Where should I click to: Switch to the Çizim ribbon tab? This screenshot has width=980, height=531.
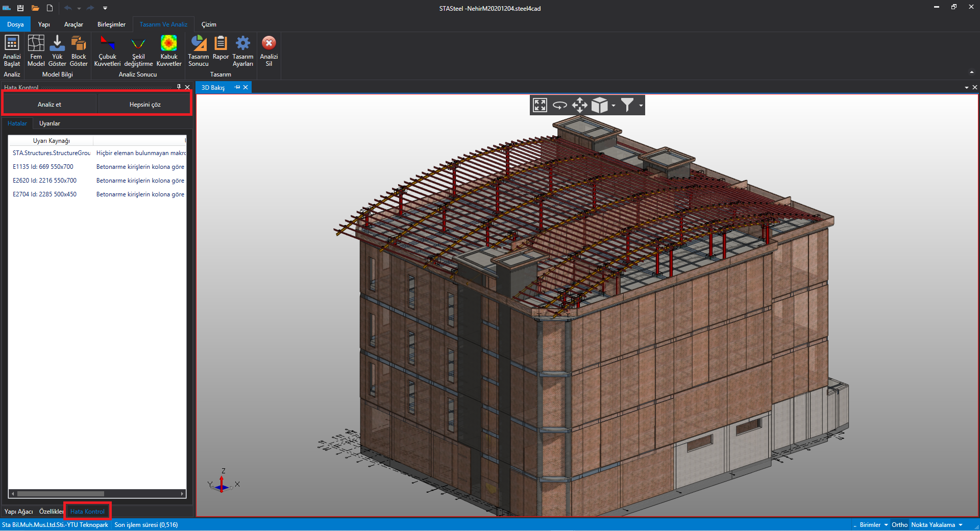[x=209, y=24]
